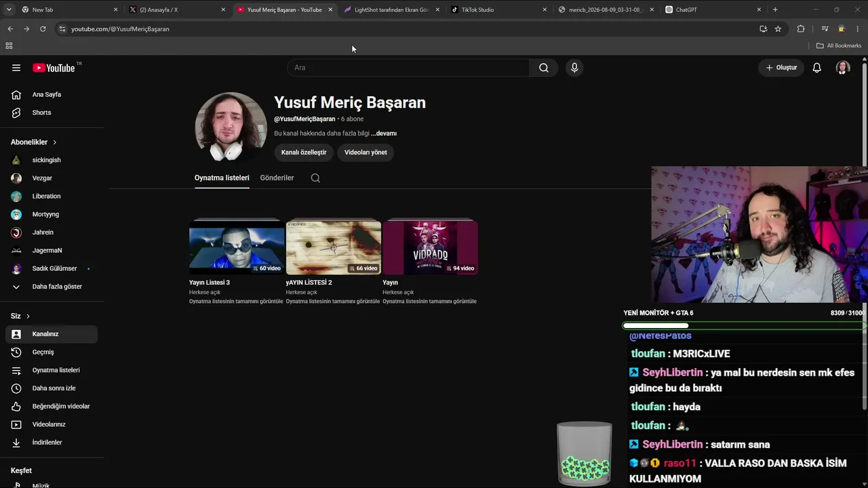Switch to the ChatGPT browser tab

[713, 9]
